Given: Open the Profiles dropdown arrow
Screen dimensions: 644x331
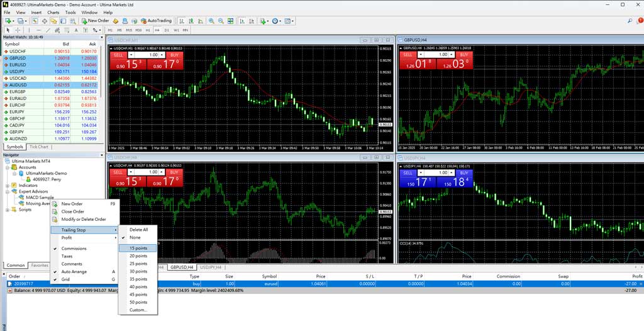Looking at the screenshot, I should (x=26, y=21).
